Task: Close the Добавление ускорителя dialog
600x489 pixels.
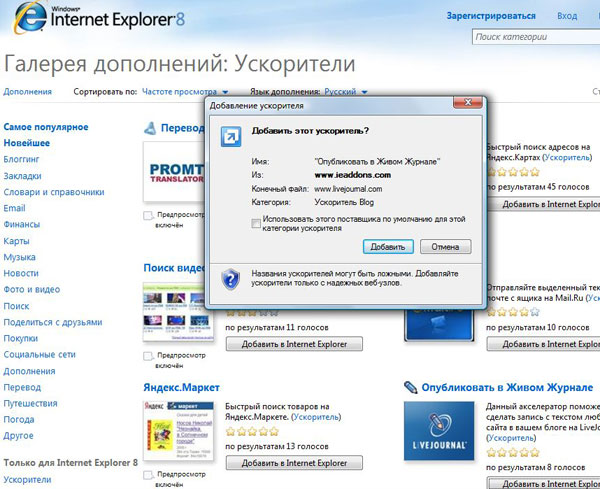Action: [x=462, y=103]
